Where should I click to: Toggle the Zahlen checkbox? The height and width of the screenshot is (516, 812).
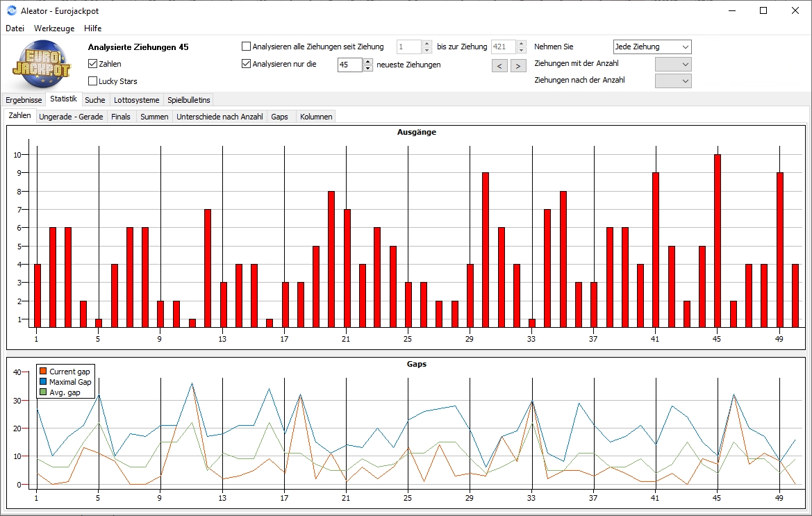92,64
